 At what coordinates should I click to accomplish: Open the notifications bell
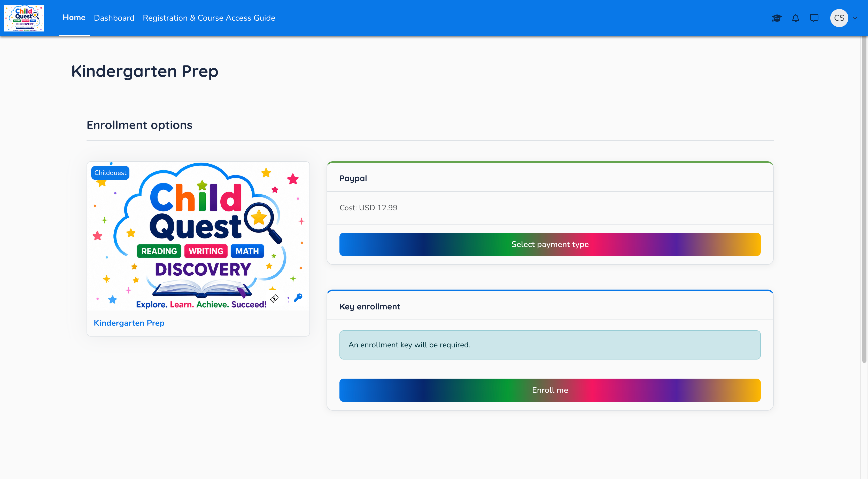pos(796,18)
